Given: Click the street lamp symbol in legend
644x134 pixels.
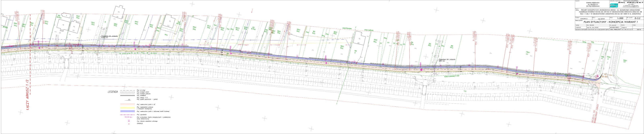Looking at the screenshot, I should coord(129,121).
